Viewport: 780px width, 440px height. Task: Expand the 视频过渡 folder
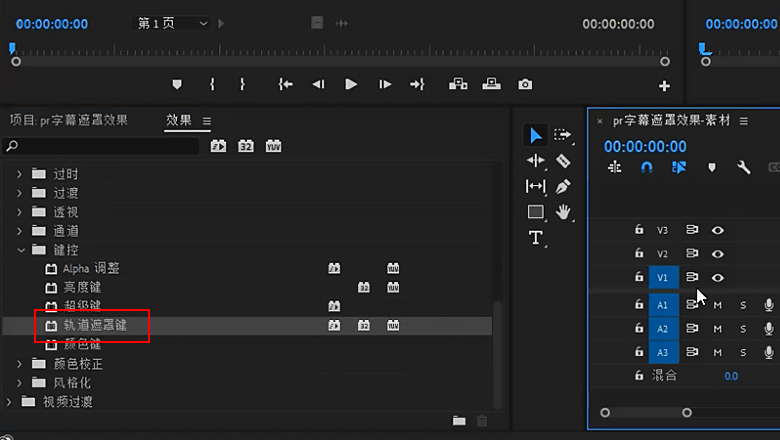point(9,402)
